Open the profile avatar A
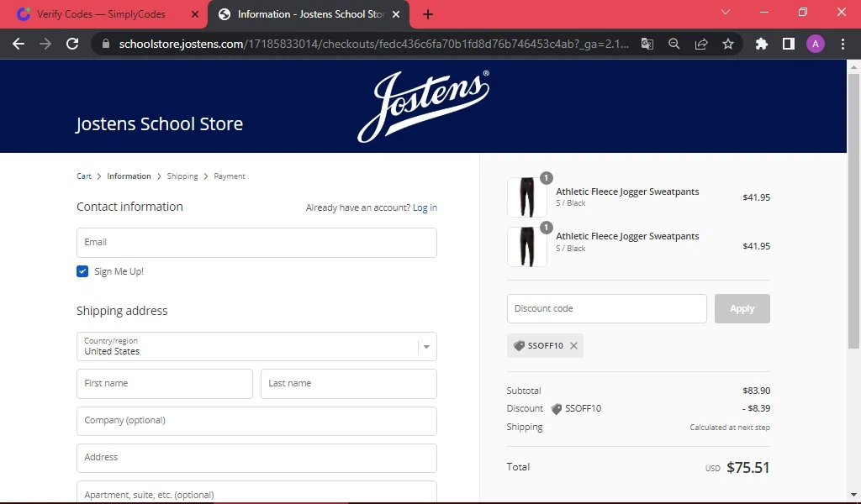 tap(816, 44)
